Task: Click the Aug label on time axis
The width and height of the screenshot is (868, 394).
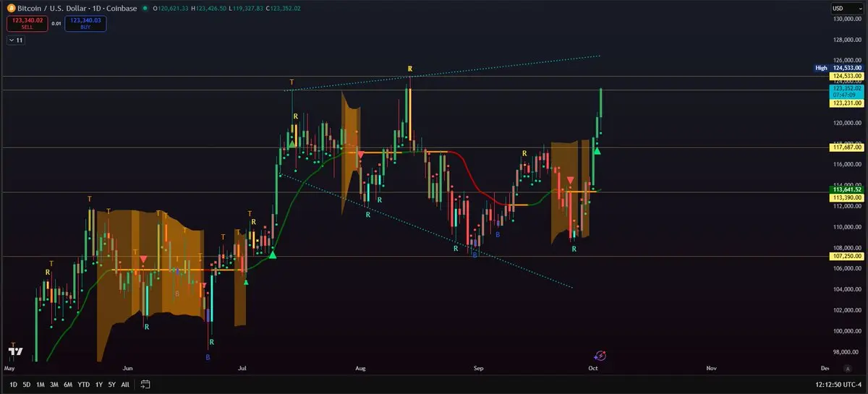Action: tap(360, 368)
